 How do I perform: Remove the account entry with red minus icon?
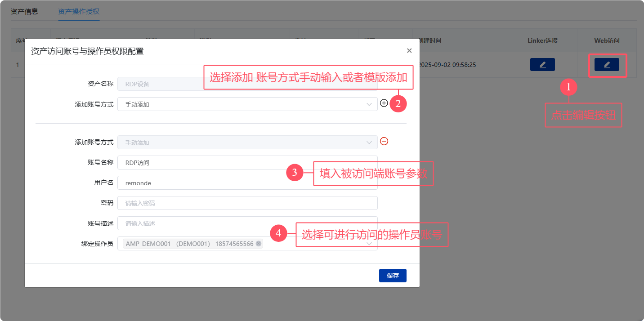pos(384,141)
